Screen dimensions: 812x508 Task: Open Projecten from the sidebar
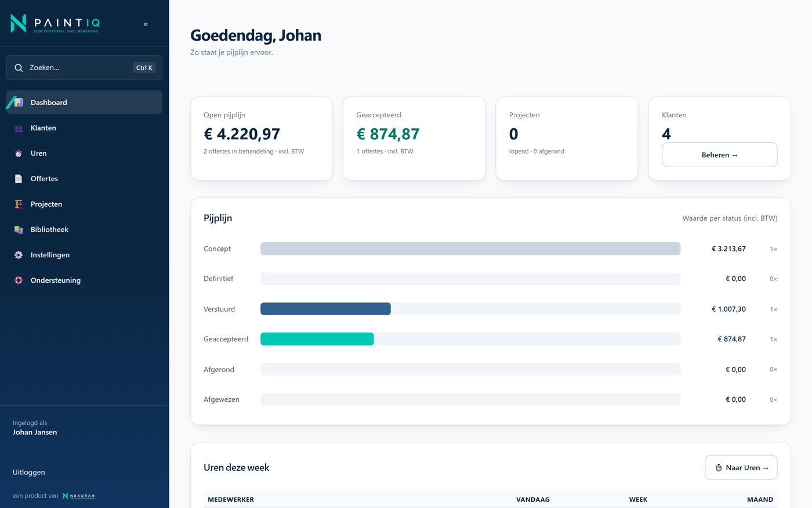[x=84, y=204]
